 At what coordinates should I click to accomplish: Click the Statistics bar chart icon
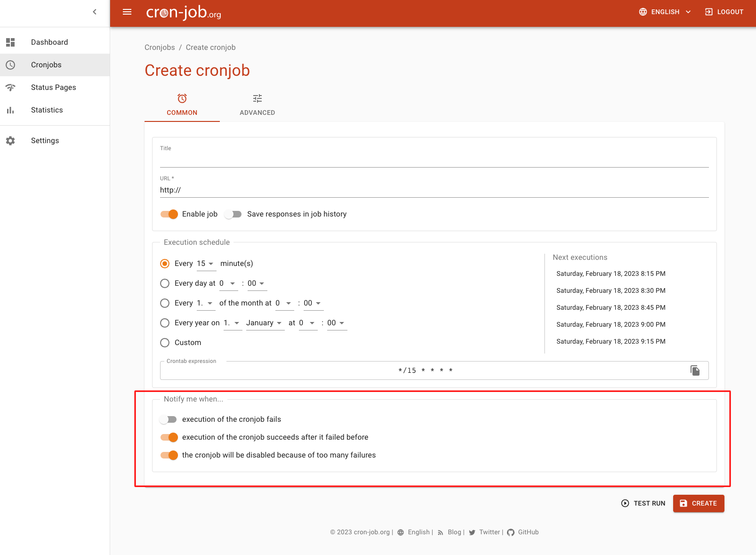(x=10, y=110)
